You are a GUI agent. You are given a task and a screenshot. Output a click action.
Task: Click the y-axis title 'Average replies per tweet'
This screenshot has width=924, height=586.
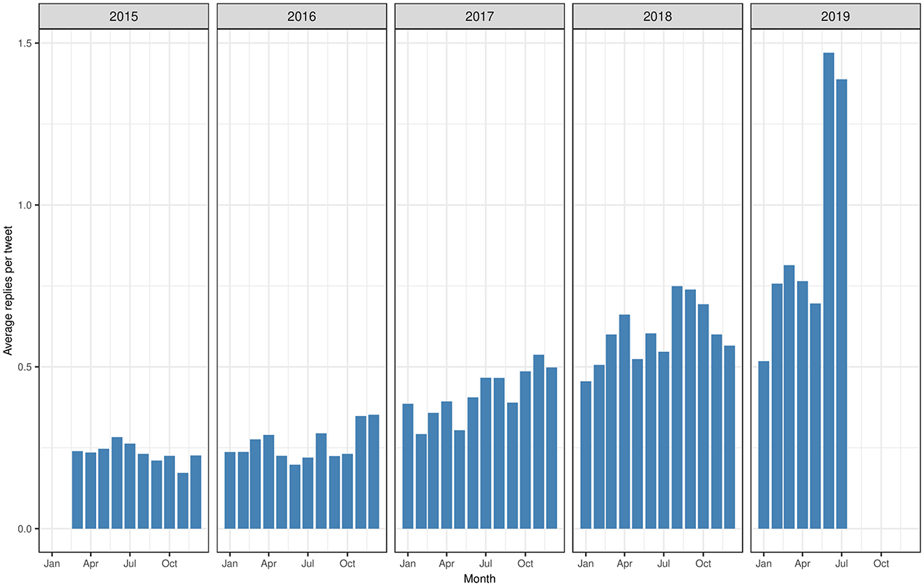[x=8, y=291]
